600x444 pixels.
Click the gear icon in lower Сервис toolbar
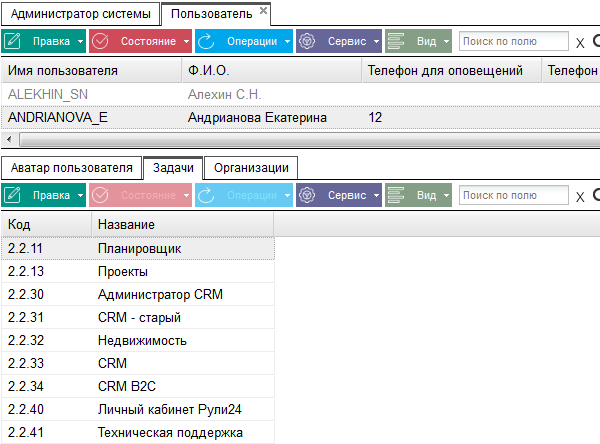308,196
